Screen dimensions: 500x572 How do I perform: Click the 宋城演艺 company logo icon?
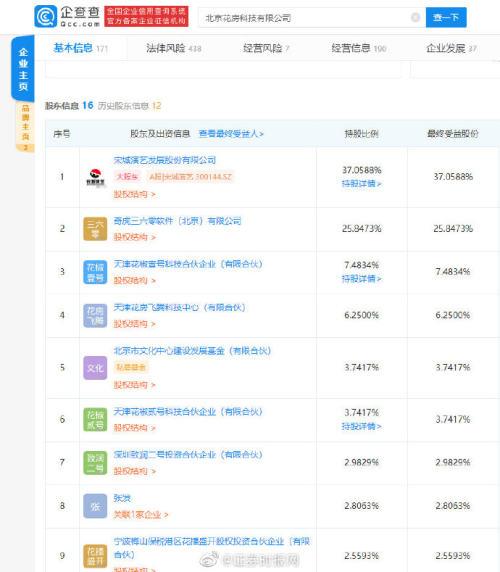tap(95, 177)
